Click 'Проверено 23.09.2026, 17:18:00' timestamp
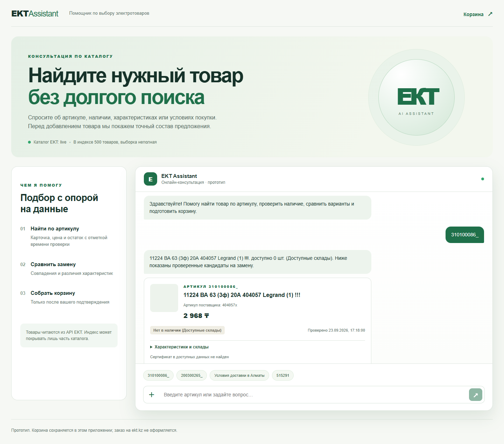 click(x=336, y=330)
